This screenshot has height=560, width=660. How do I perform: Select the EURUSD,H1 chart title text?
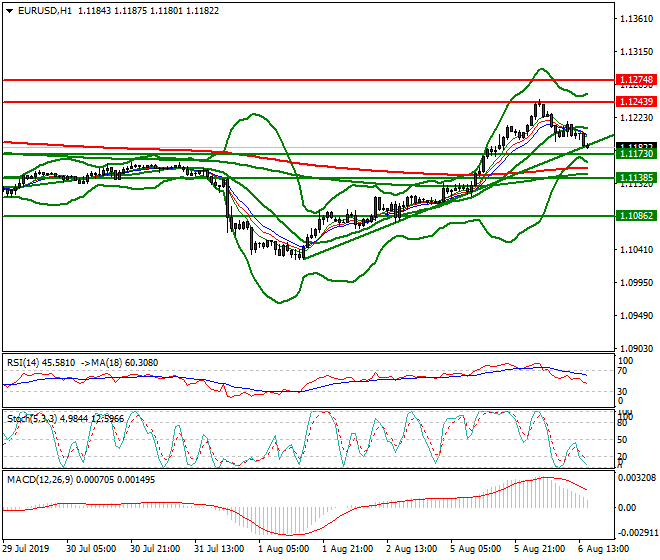coord(45,11)
